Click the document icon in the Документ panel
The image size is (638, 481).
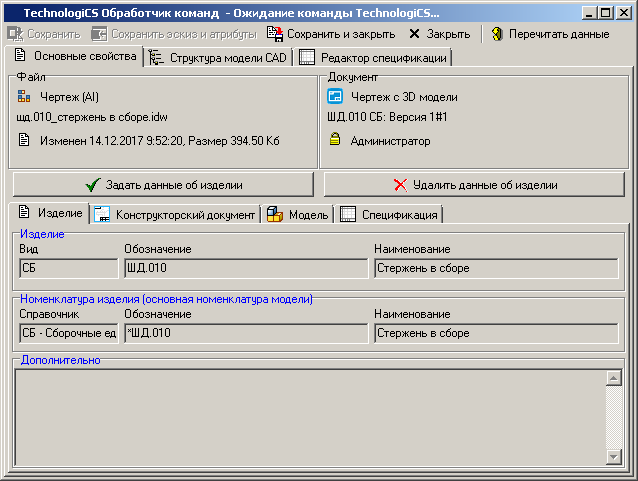tap(336, 97)
